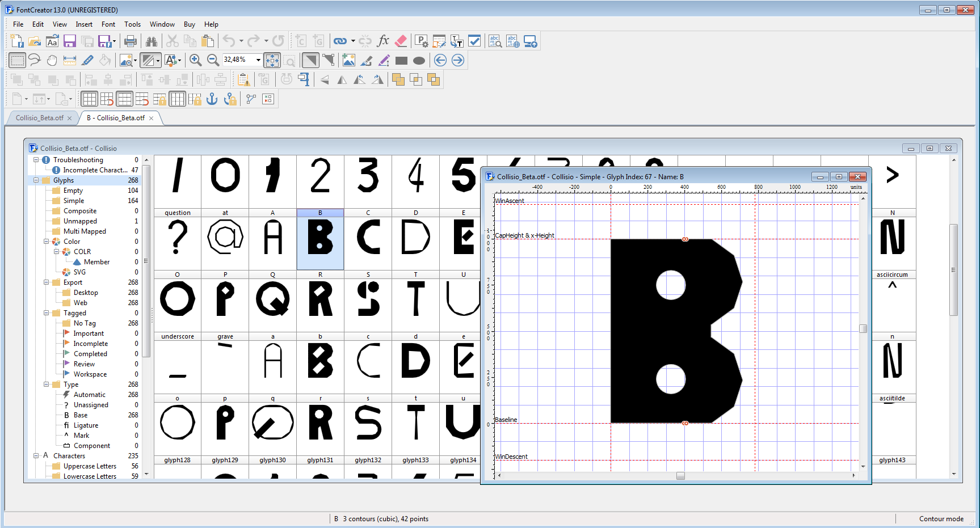Select the uppercase Q glyph cell

pos(272,299)
